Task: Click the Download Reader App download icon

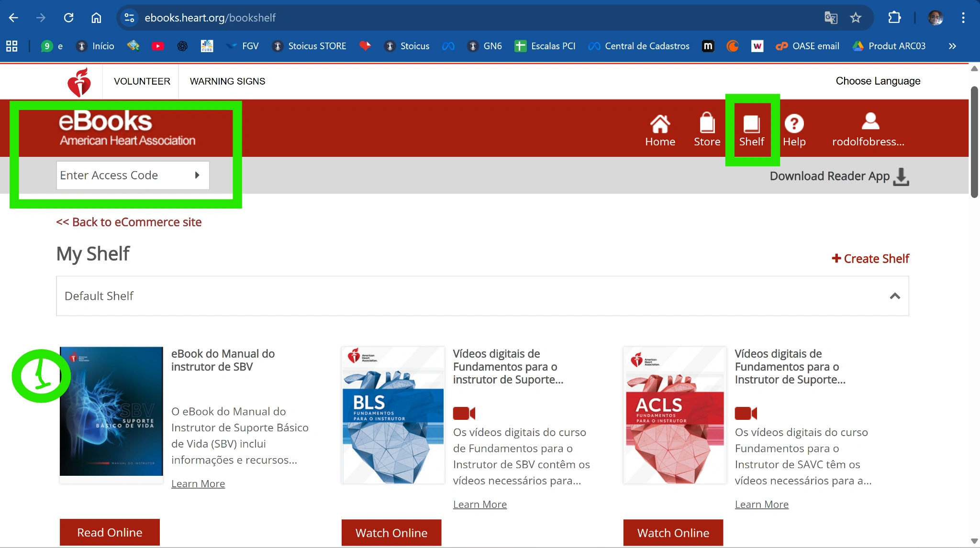Action: tap(902, 176)
